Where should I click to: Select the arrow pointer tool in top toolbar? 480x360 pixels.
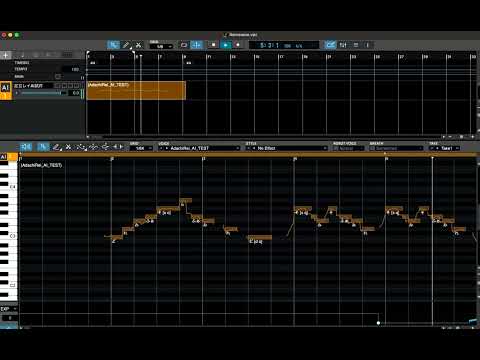tap(114, 45)
